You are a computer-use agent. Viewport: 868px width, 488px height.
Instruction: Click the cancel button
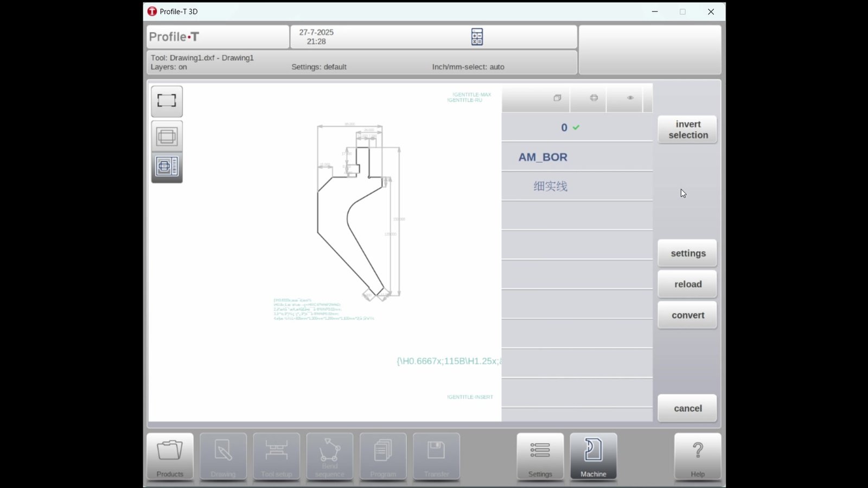point(687,408)
